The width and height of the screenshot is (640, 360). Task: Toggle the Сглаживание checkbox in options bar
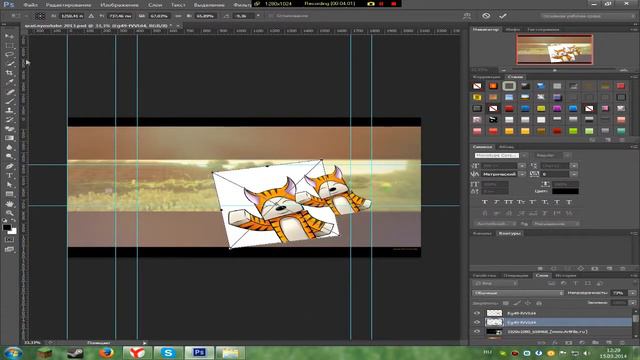(271, 16)
